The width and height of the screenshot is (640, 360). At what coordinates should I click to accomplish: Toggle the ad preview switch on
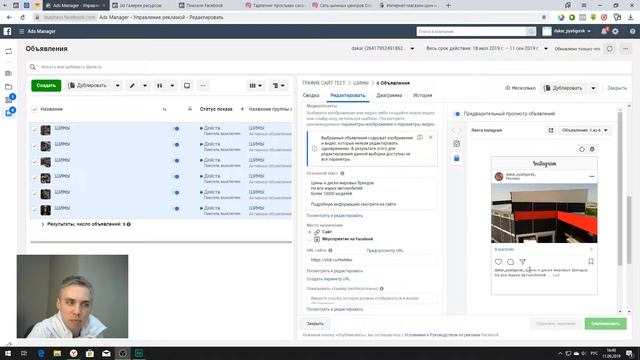coord(457,114)
